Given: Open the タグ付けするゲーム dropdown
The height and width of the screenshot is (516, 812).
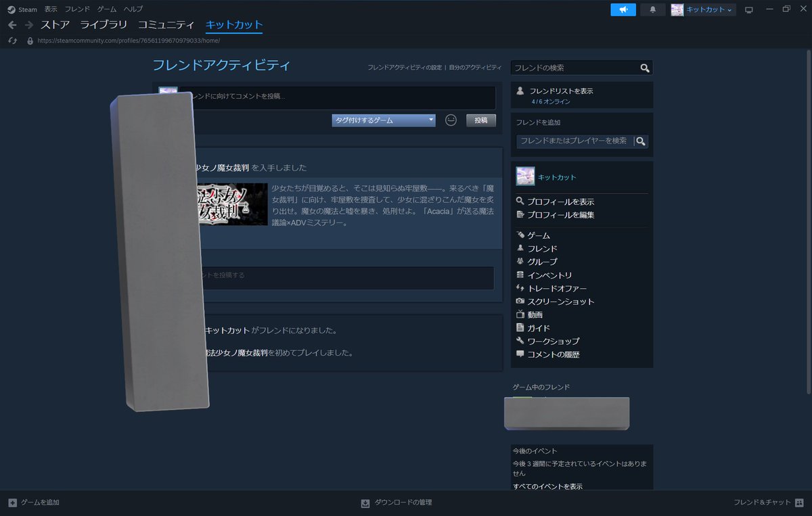Looking at the screenshot, I should 384,120.
